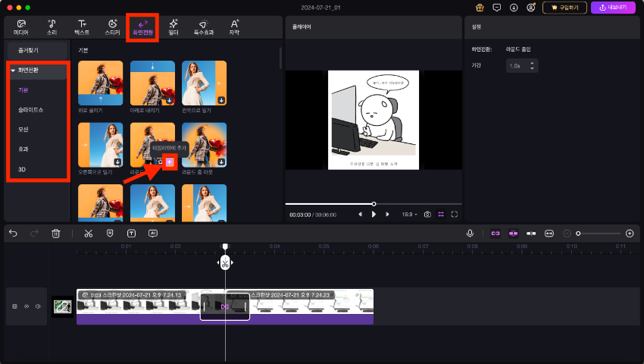Image resolution: width=644 pixels, height=364 pixels.
Task: Click the split scissors icon in timeline toolbar
Action: (89, 234)
